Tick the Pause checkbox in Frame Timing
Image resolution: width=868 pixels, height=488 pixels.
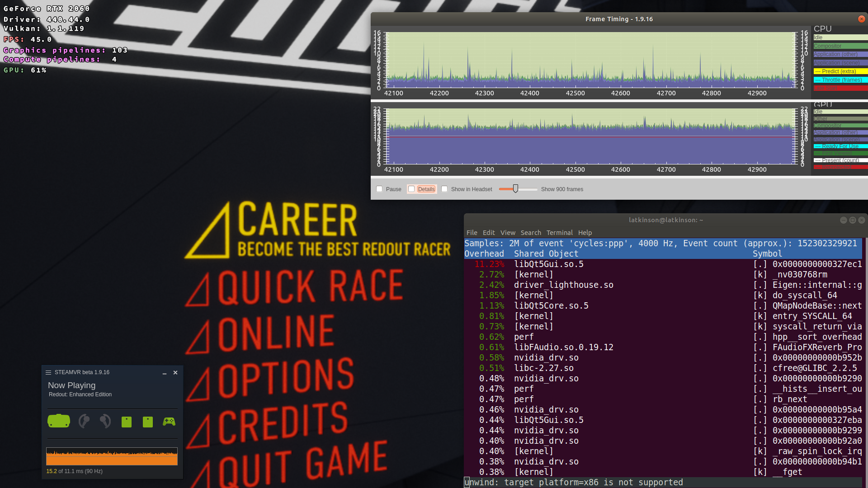(379, 189)
